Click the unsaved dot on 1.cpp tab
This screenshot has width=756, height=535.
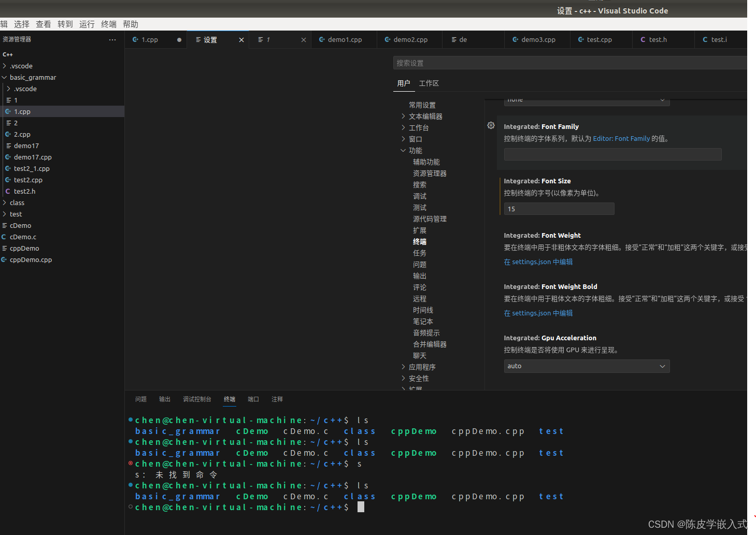(x=179, y=40)
